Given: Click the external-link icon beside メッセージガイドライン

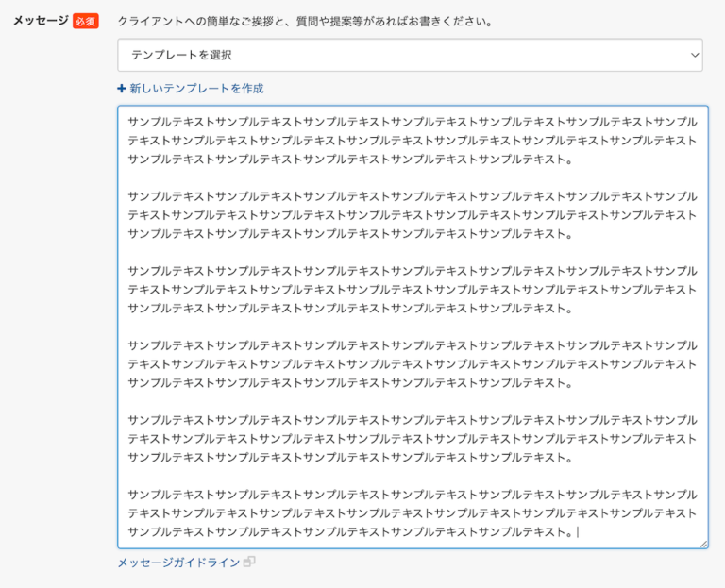Looking at the screenshot, I should point(249,562).
